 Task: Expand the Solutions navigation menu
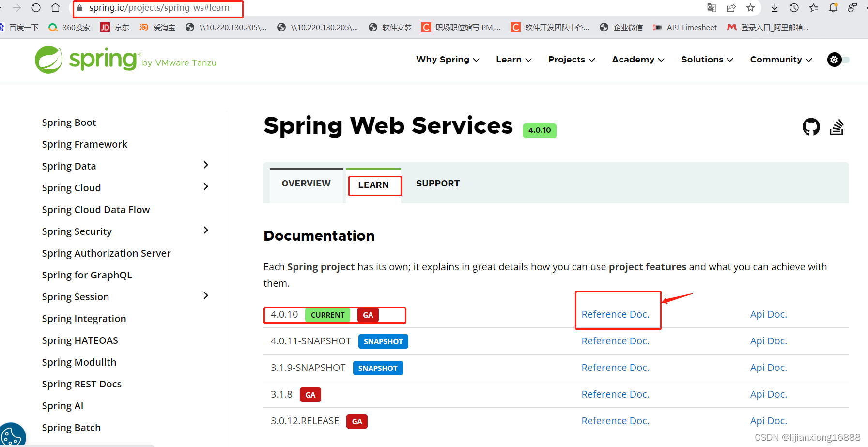[x=707, y=60]
